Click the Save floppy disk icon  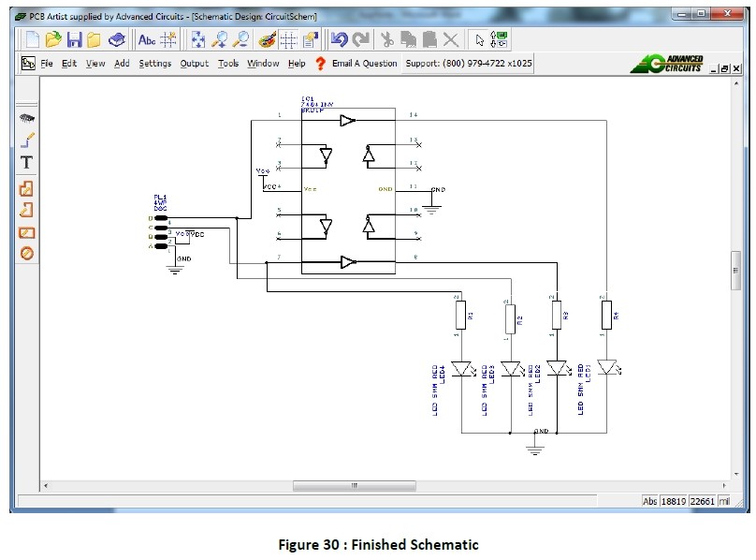74,39
